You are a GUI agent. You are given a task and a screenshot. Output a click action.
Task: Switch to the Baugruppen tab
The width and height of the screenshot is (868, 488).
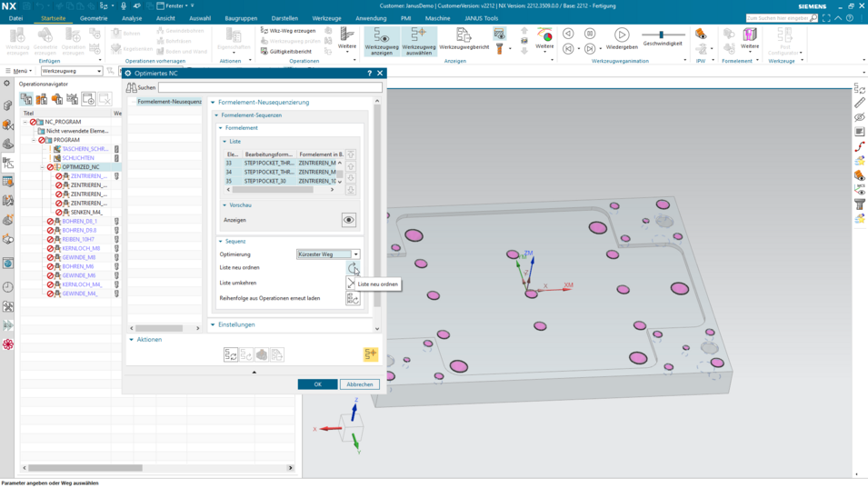pyautogui.click(x=241, y=18)
